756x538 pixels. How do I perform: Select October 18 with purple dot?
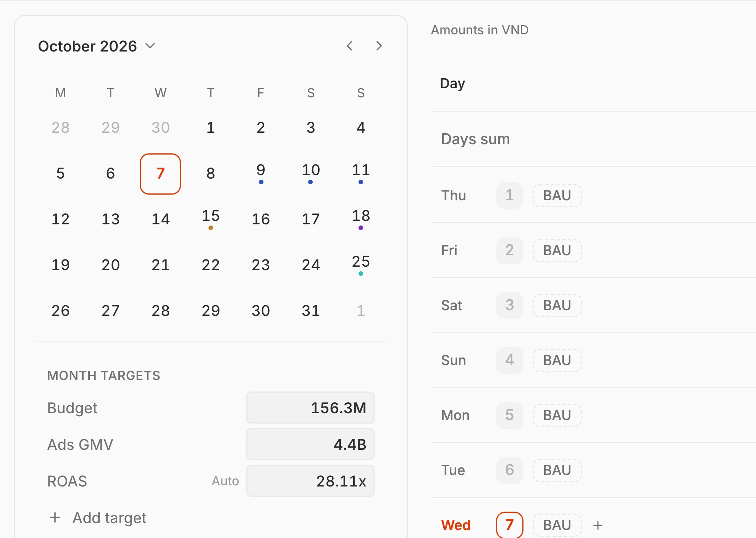(x=361, y=219)
